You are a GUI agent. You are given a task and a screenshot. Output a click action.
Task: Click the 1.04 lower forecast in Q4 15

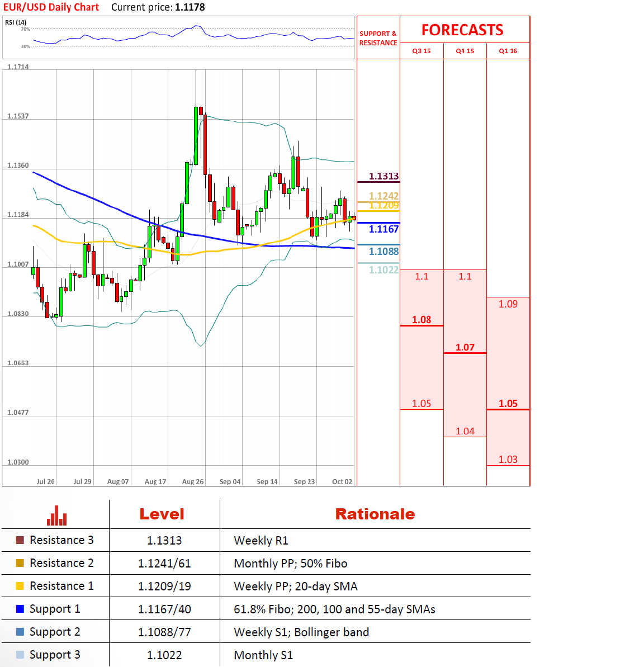465,431
